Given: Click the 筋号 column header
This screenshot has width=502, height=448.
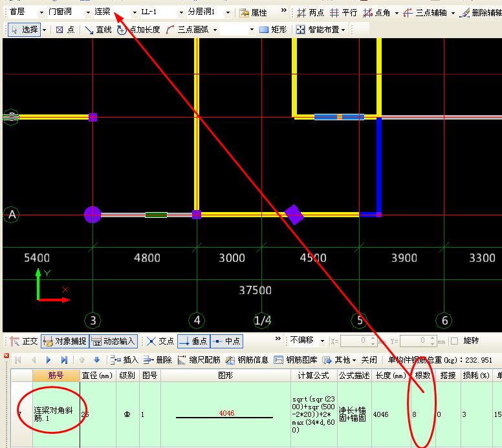Looking at the screenshot, I should (x=56, y=376).
